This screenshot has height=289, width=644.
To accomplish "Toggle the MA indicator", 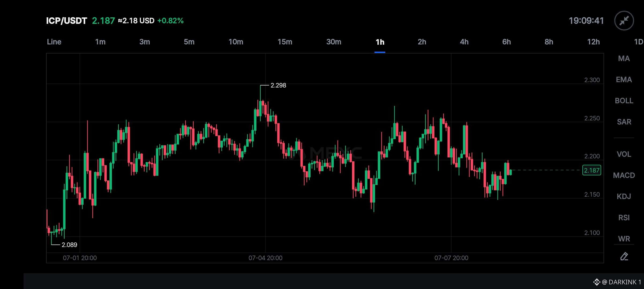I will coord(624,58).
